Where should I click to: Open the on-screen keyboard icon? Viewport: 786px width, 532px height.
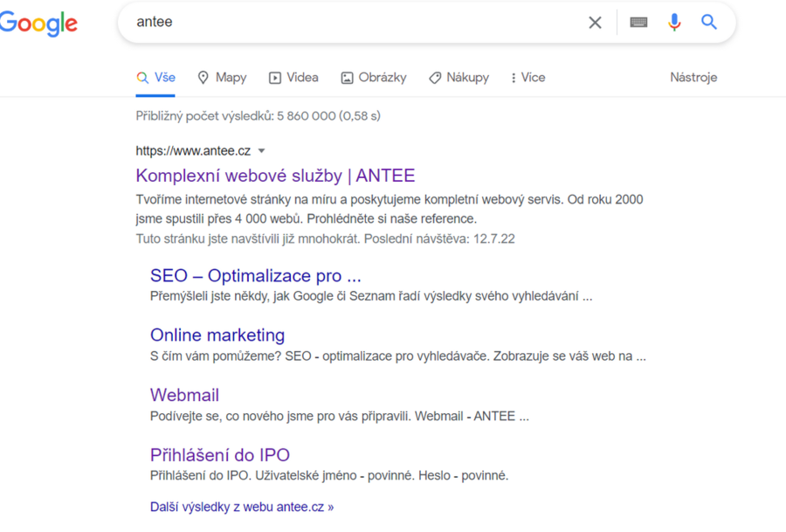(638, 23)
